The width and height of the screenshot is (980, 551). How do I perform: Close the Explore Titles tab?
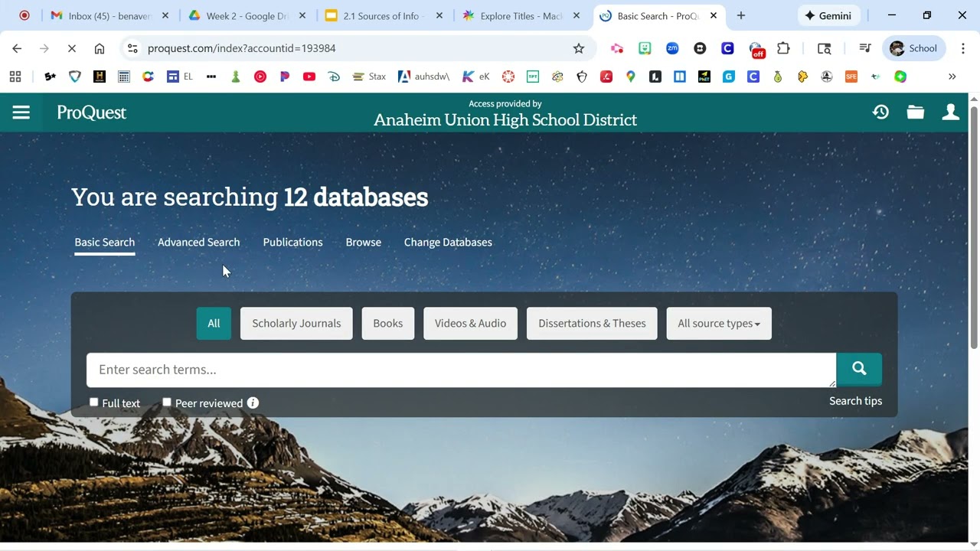pos(577,15)
